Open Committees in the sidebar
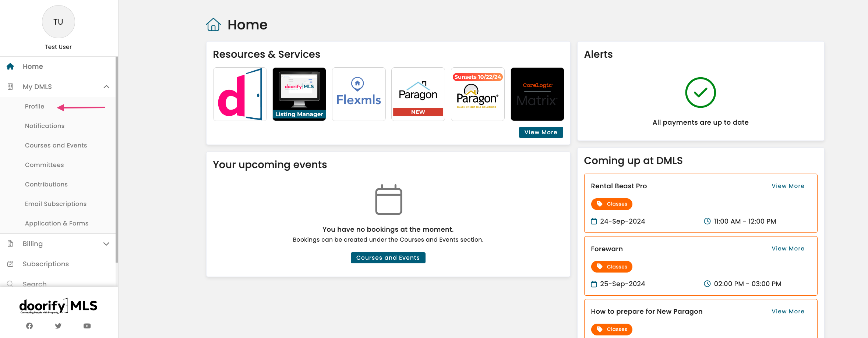This screenshot has height=338, width=868. pos(44,165)
